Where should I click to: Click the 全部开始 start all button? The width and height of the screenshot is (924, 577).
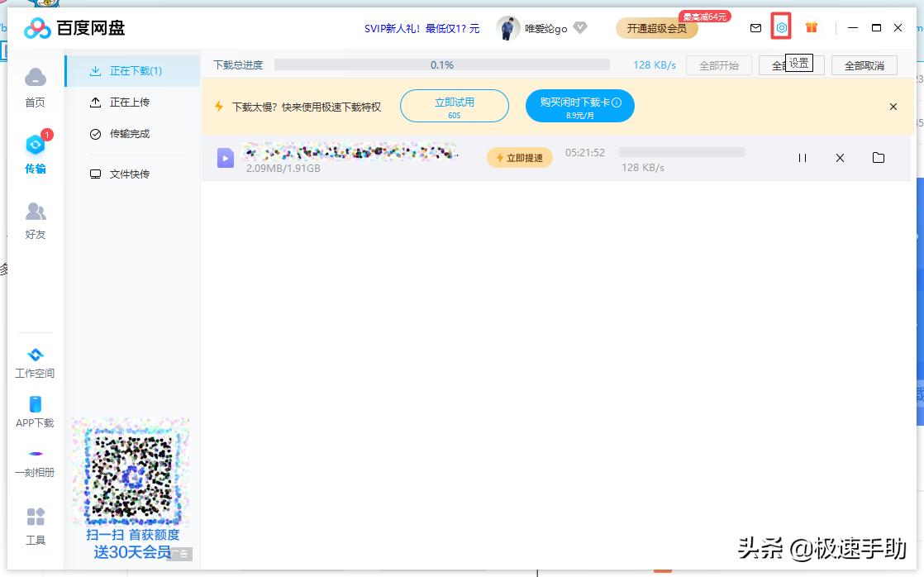point(718,64)
